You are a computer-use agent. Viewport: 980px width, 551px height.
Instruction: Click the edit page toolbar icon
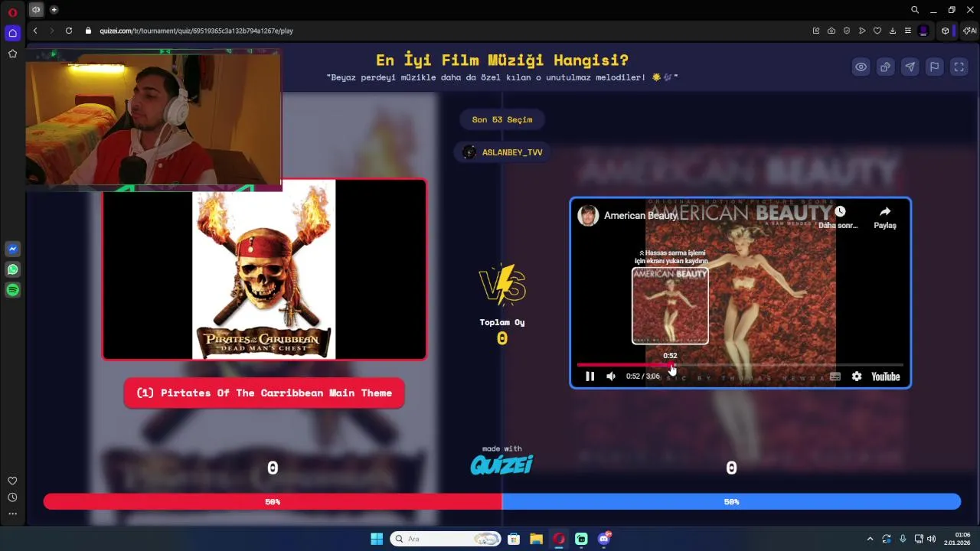point(816,31)
